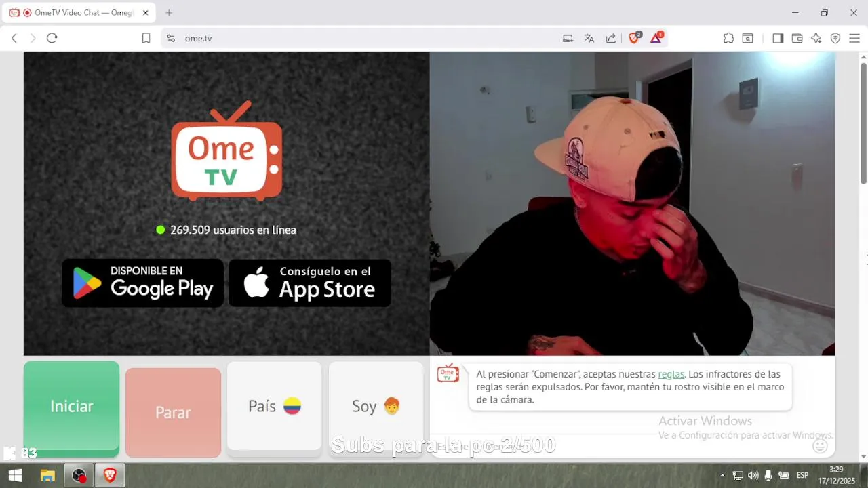The height and width of the screenshot is (488, 868).
Task: Close the OmeTV tab
Action: [x=145, y=13]
